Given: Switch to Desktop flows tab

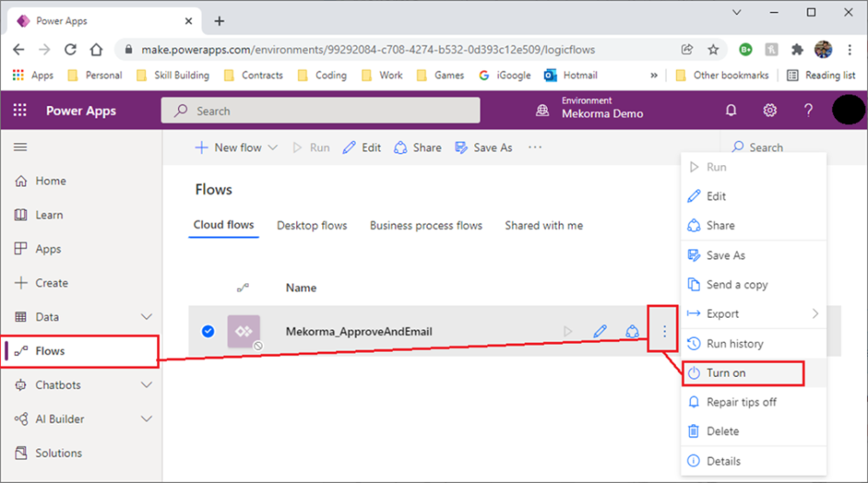Looking at the screenshot, I should [x=312, y=226].
